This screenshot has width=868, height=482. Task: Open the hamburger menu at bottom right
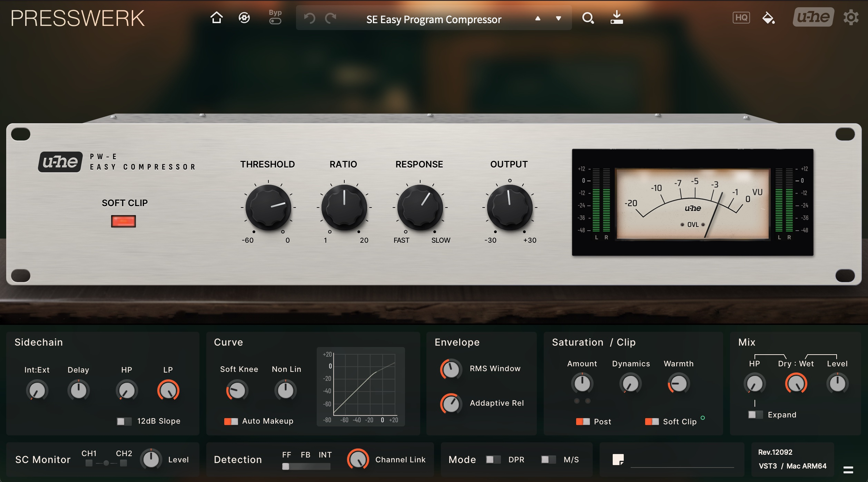click(x=848, y=470)
